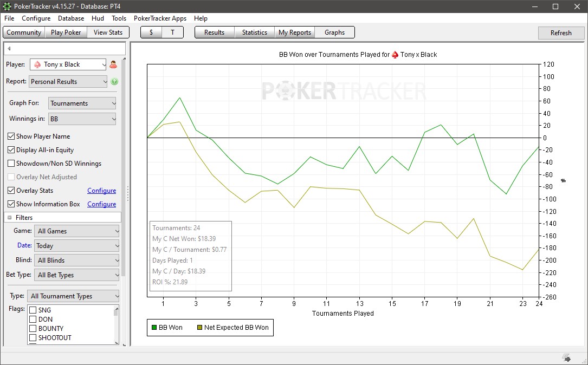Click the sidebar vertical scrollbar
Viewport: 588px width, 365px height.
pos(124,168)
